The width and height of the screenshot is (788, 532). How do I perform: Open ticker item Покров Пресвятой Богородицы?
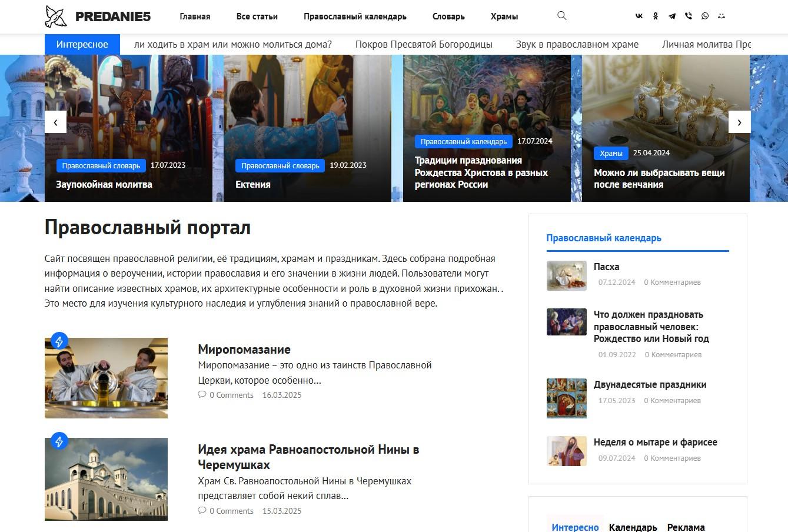(x=424, y=44)
